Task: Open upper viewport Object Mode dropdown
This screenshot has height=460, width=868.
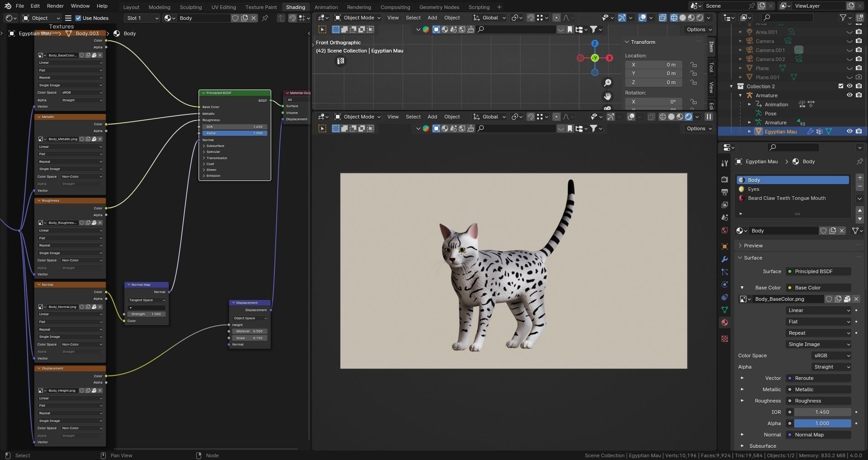Action: pyautogui.click(x=357, y=18)
